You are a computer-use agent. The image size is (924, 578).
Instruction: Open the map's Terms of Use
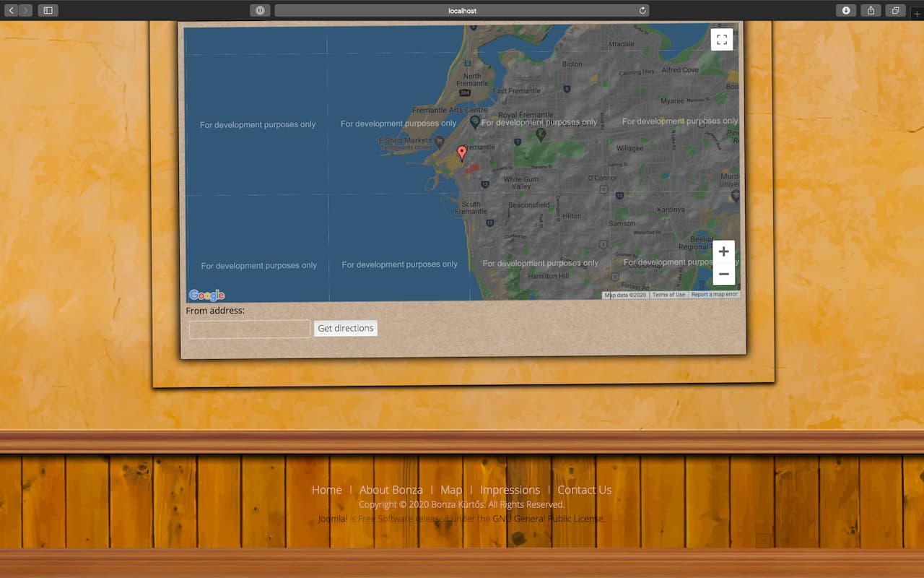pos(669,295)
